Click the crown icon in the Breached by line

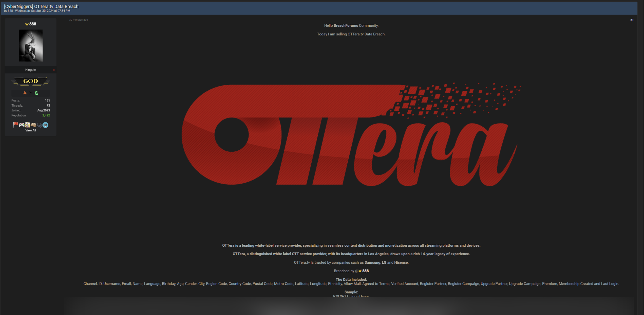pyautogui.click(x=360, y=271)
